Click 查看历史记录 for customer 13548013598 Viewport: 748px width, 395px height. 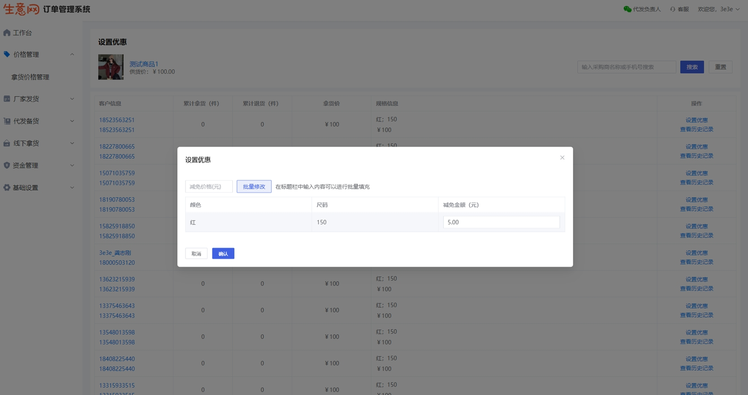[x=696, y=342]
